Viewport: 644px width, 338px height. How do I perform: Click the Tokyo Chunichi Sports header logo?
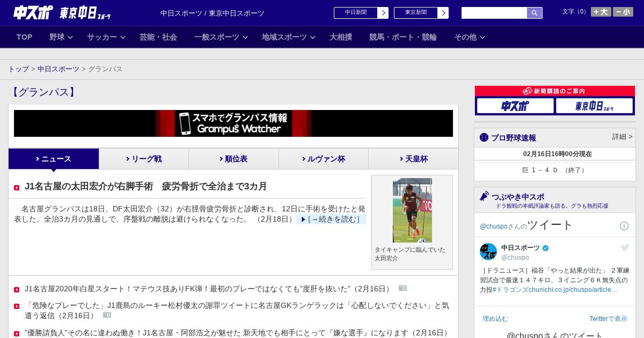(x=85, y=13)
